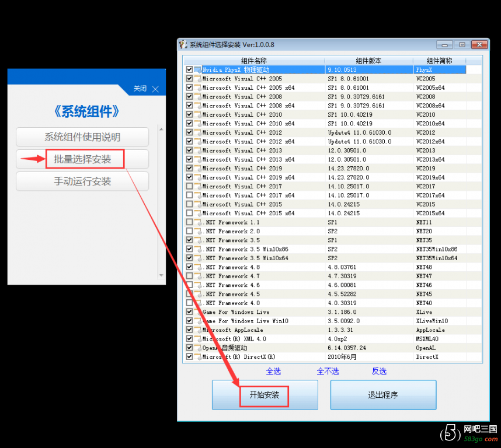Screen dimensions: 501x448
Task: Sort by 组件名称 column header
Action: pos(254,61)
